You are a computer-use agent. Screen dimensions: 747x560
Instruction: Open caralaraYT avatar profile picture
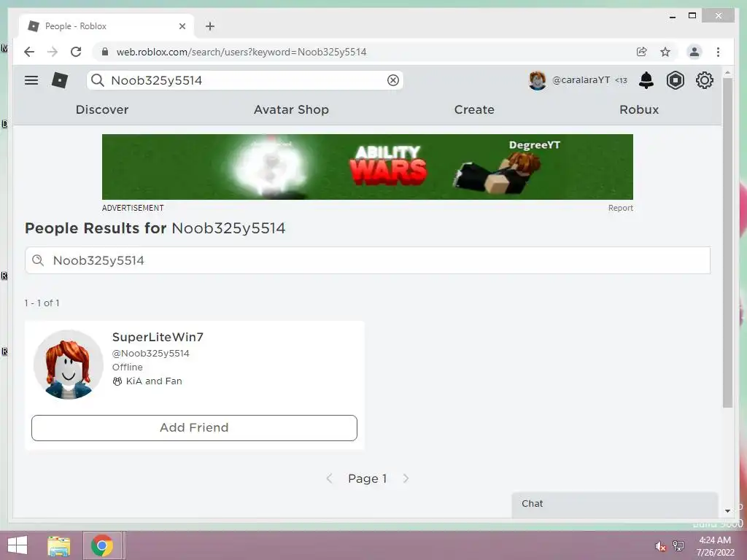pyautogui.click(x=538, y=80)
